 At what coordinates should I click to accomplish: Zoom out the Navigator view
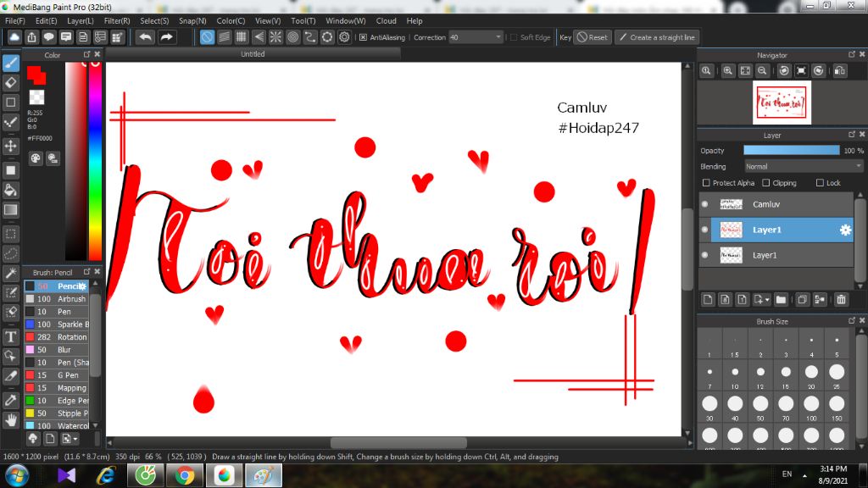762,71
